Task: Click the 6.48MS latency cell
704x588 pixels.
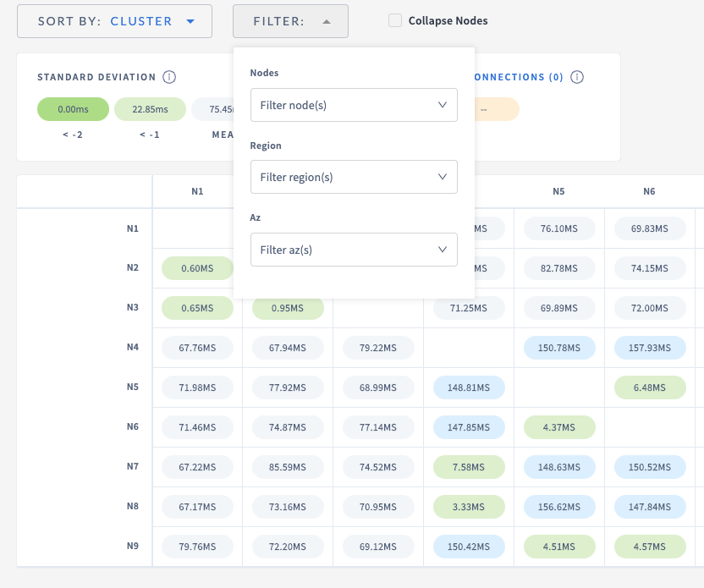Action: (650, 387)
